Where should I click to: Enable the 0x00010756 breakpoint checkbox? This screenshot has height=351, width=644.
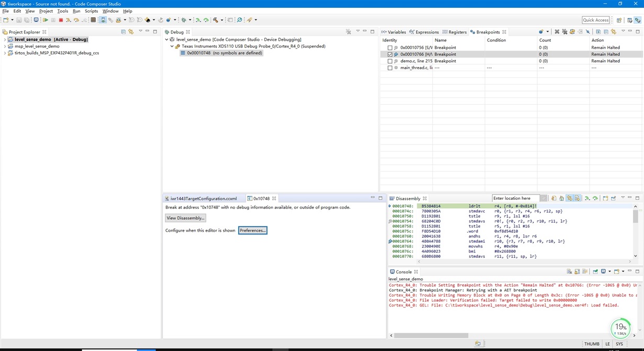coord(390,48)
